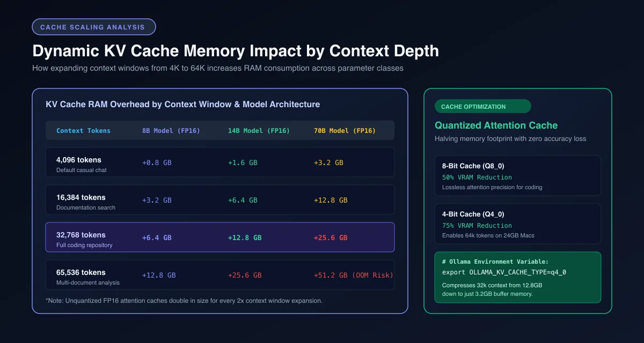Select the 32,768 tokens row label
Viewport: 644px width, 343px height.
81,235
